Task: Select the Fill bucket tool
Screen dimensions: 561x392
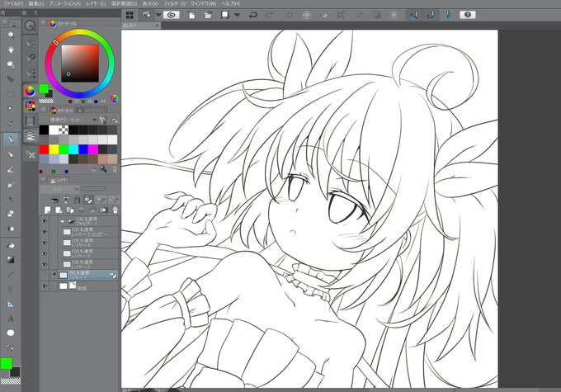Action: click(11, 245)
